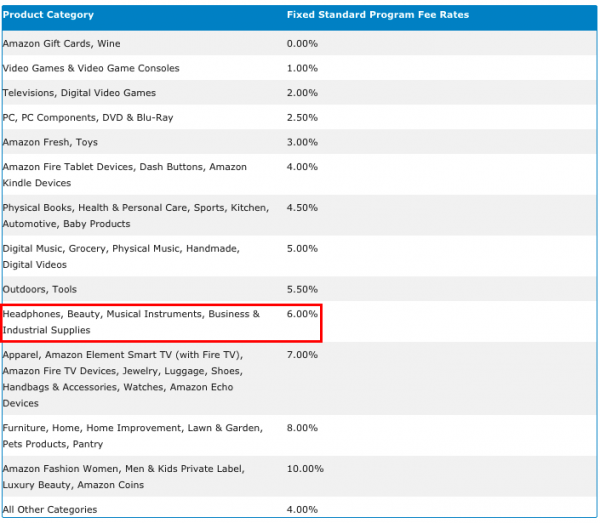Select the 2.00% fee rate value
This screenshot has height=523, width=600.
pos(302,93)
